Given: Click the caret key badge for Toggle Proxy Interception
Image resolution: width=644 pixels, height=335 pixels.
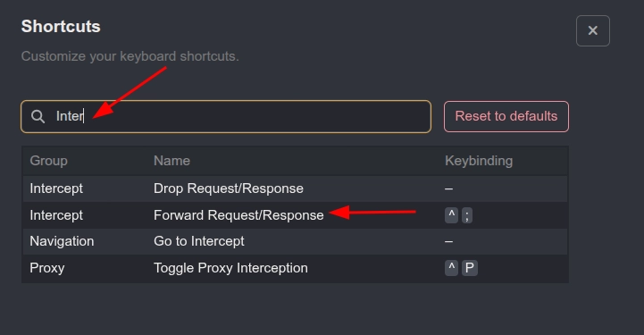Looking at the screenshot, I should (451, 268).
